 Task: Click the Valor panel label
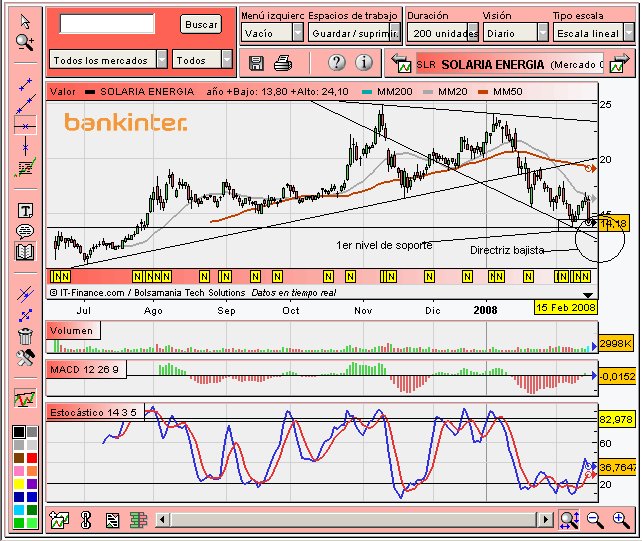click(63, 91)
